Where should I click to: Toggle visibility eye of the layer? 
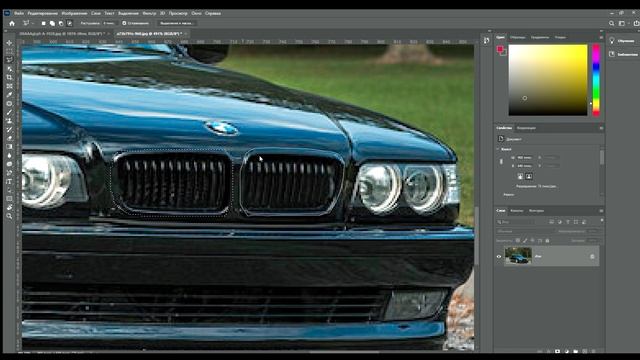pos(499,256)
